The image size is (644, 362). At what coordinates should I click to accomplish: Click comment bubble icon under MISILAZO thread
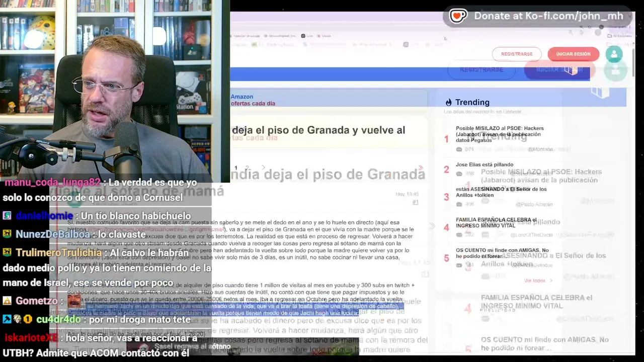point(459,149)
